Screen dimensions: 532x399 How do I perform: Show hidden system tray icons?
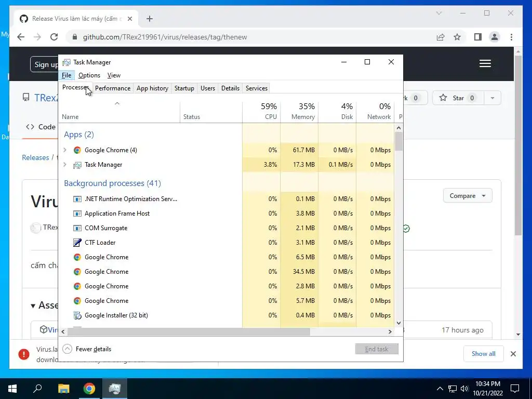coord(440,389)
